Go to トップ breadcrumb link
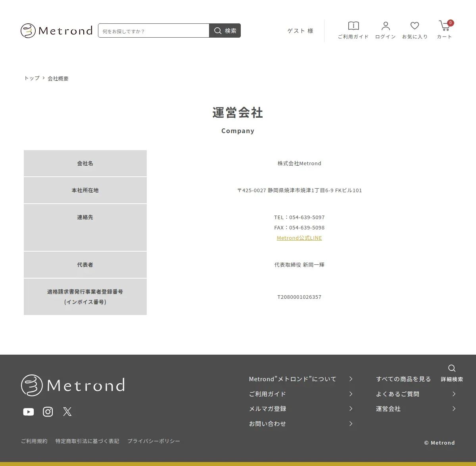The width and height of the screenshot is (476, 466). 32,78
